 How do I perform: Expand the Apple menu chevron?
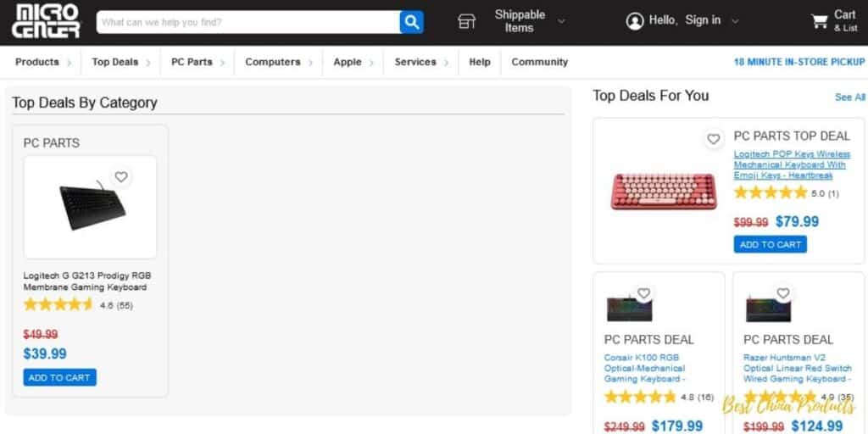[371, 63]
